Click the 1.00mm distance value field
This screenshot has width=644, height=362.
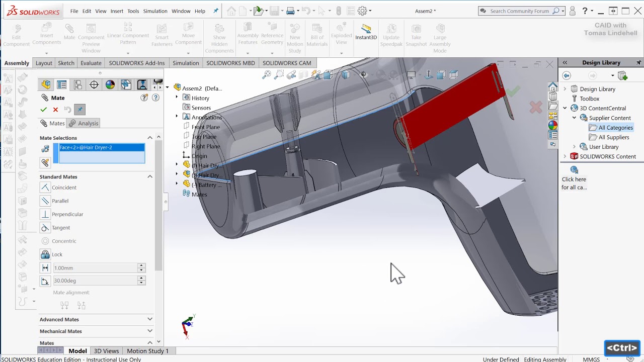[95, 268]
